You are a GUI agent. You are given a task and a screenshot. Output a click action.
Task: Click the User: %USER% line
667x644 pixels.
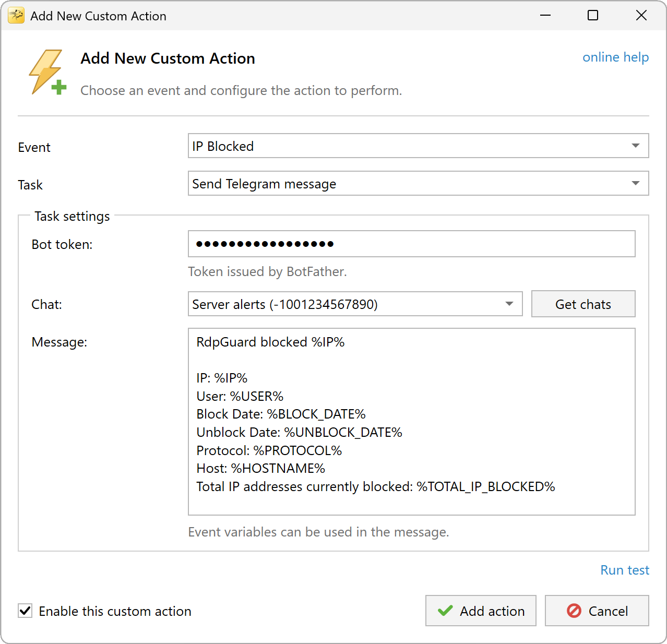(x=240, y=396)
